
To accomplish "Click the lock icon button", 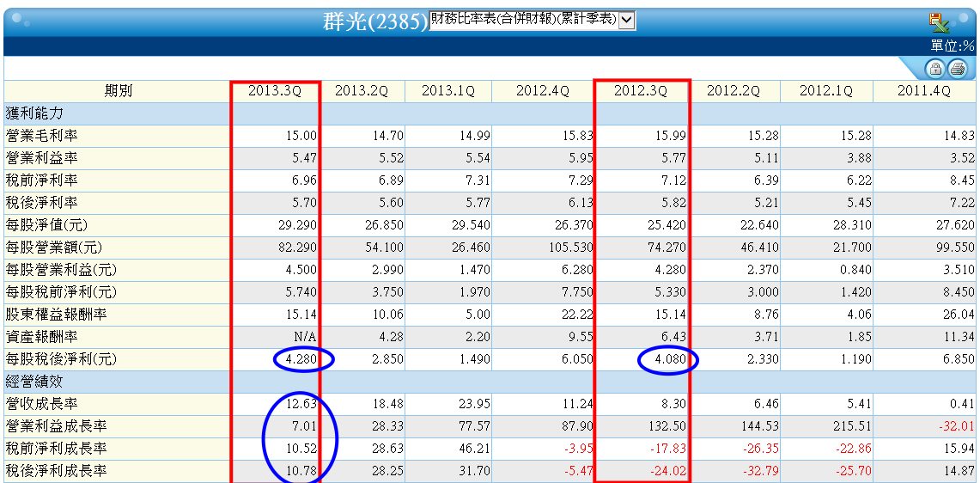I will (935, 68).
